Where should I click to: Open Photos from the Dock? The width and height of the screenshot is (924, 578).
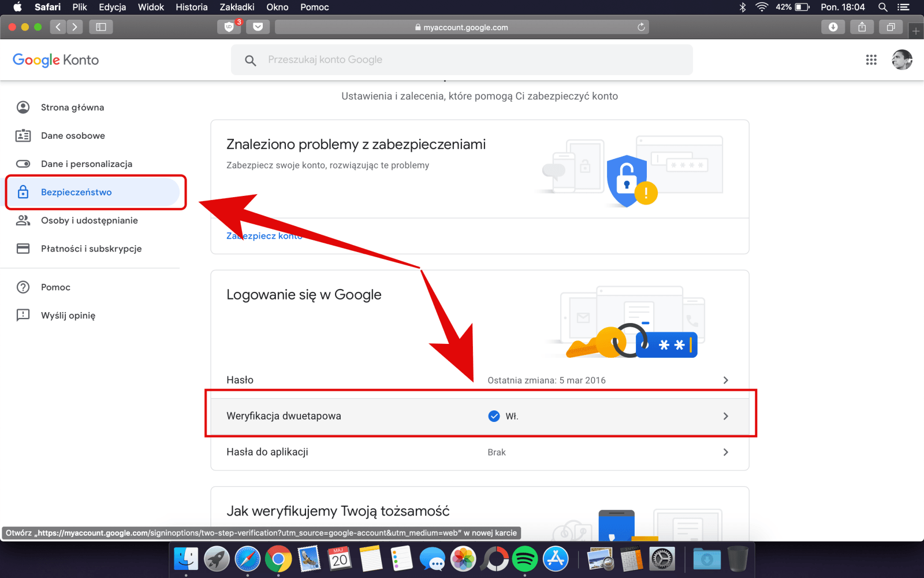(x=463, y=559)
